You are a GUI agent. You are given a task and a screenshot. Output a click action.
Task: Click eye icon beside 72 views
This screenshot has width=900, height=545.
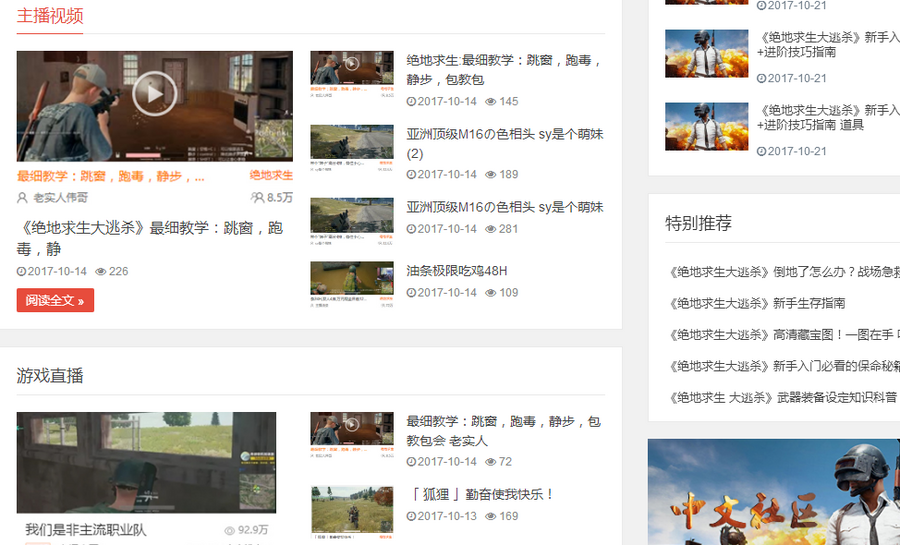coord(491,462)
